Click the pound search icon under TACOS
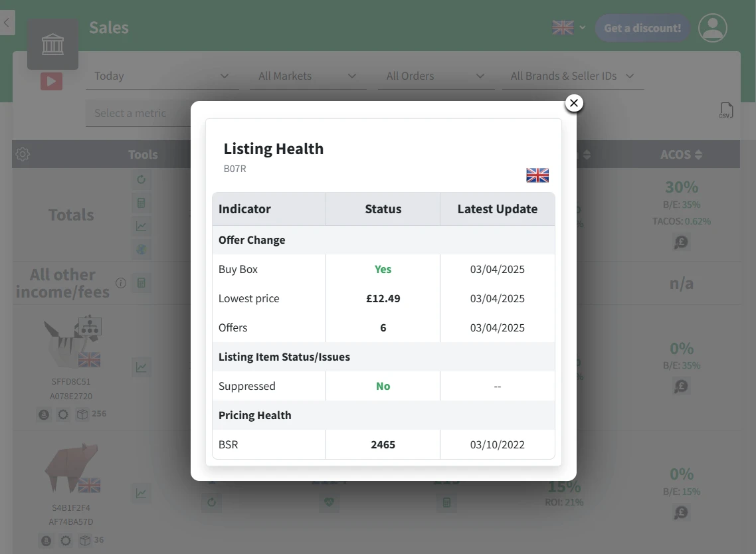The image size is (756, 554). tap(682, 242)
